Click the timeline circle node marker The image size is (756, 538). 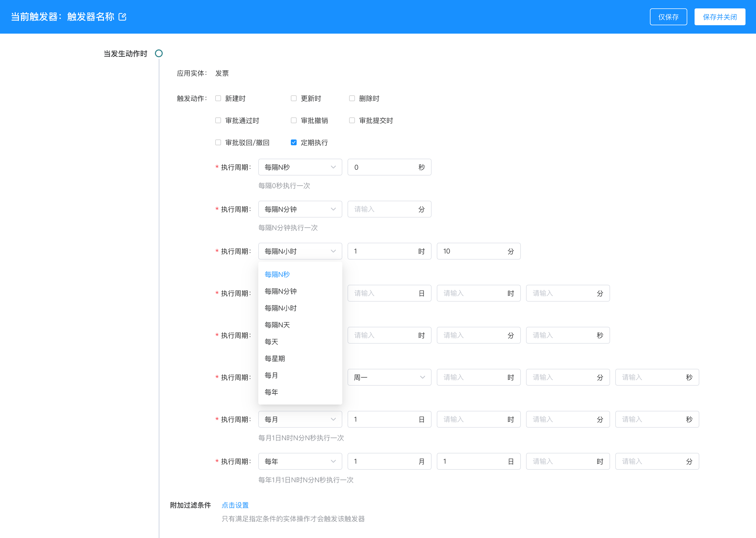coord(159,53)
